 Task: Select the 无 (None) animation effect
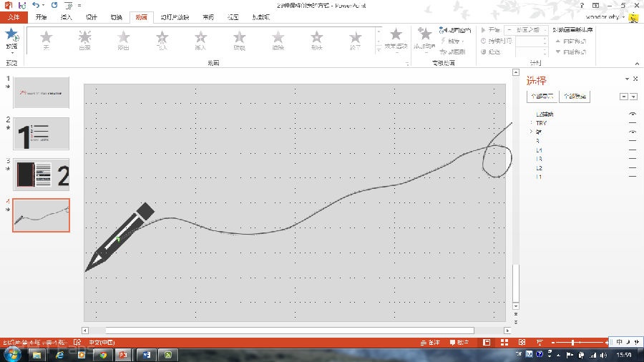coord(47,40)
